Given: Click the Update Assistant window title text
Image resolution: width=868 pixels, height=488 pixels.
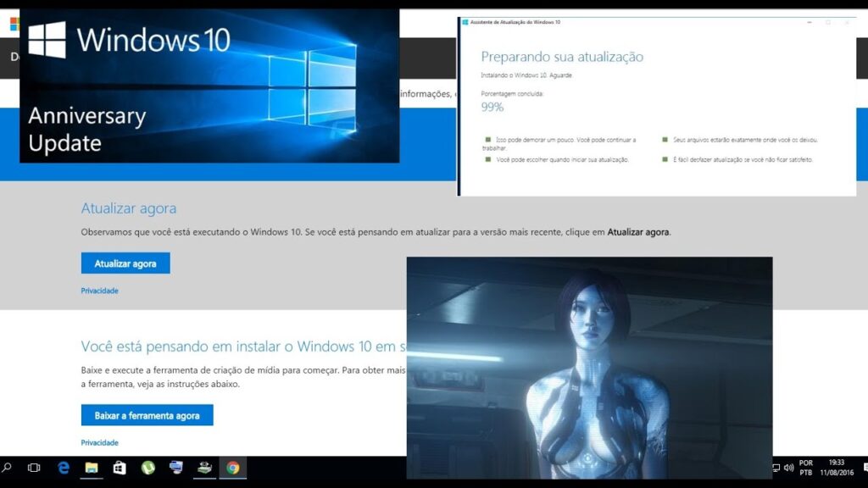Looking at the screenshot, I should 515,22.
